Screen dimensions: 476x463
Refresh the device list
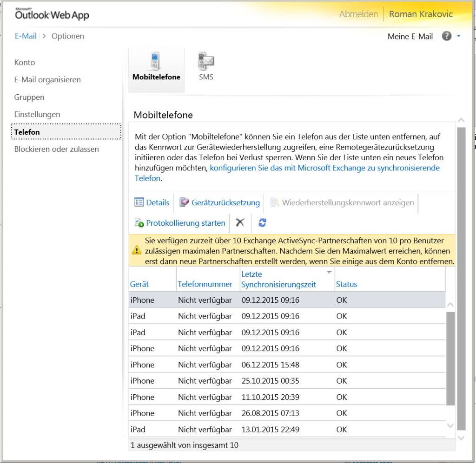coord(262,222)
